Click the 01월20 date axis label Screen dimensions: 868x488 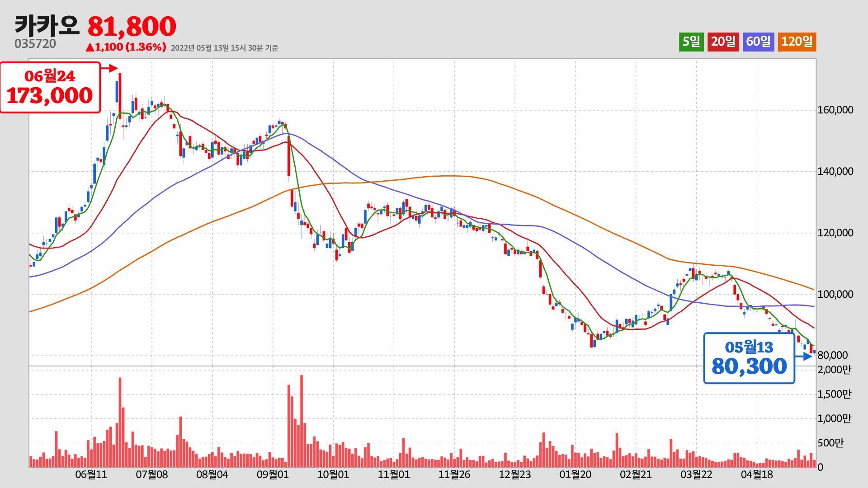tap(576, 475)
